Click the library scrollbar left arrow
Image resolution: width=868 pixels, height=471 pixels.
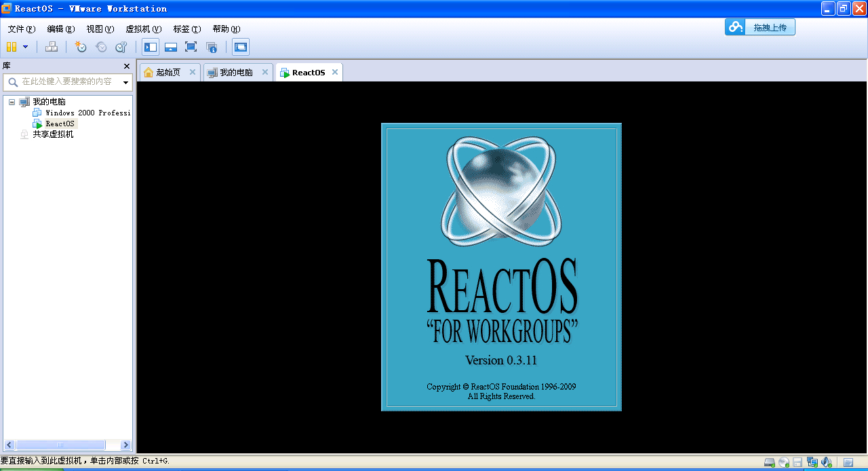point(9,445)
